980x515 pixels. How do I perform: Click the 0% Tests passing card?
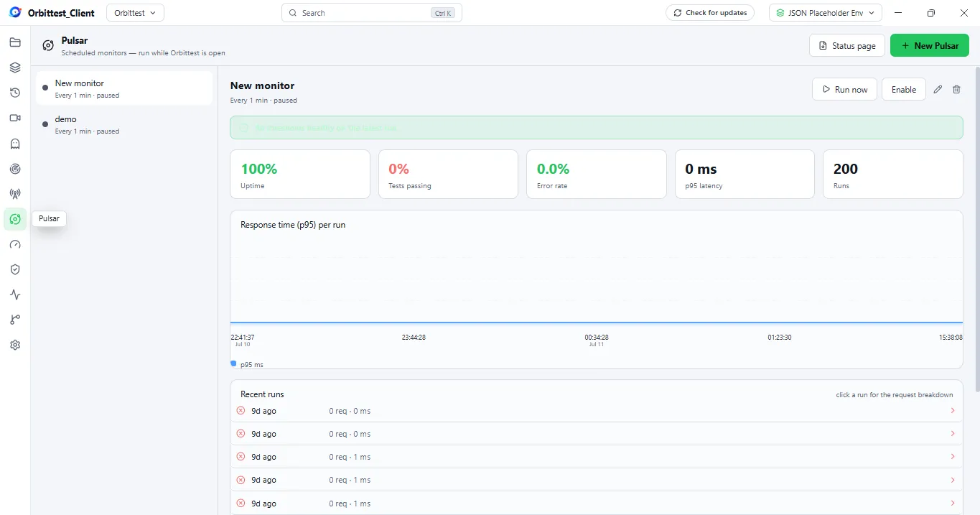tap(448, 174)
